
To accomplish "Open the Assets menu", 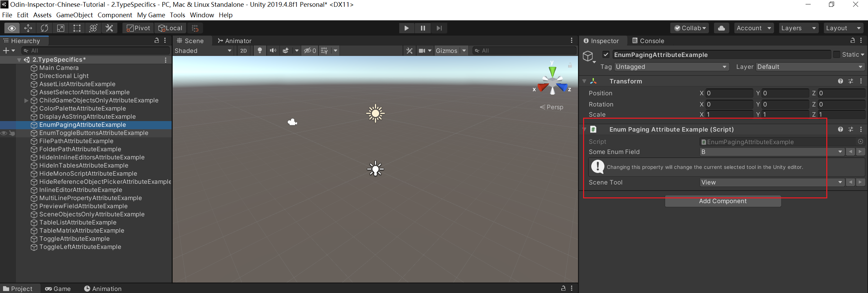I will 42,15.
